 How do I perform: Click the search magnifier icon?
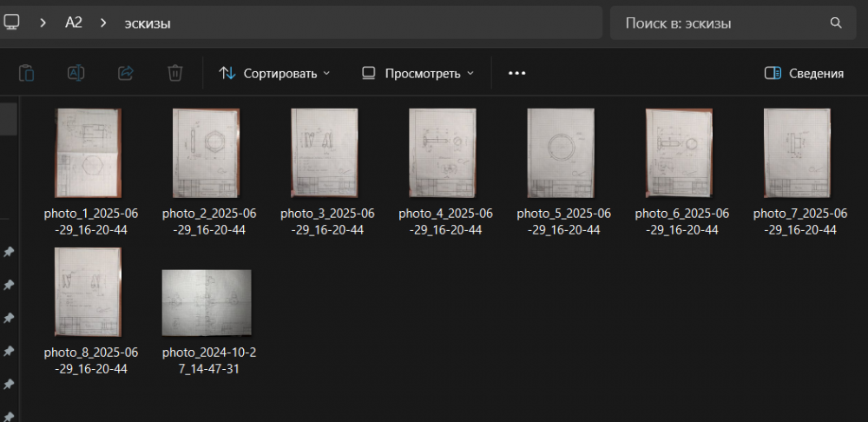tap(836, 23)
